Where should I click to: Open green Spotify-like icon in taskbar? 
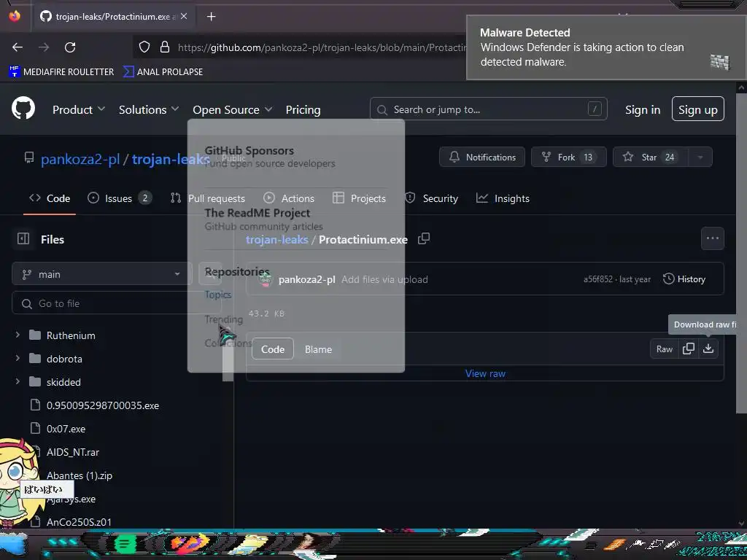point(125,544)
